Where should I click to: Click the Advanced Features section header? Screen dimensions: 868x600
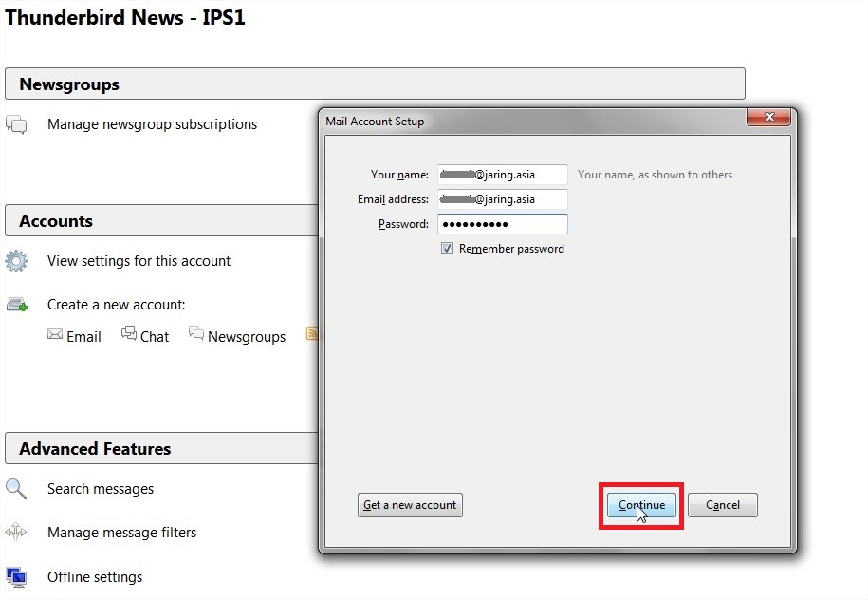(161, 448)
